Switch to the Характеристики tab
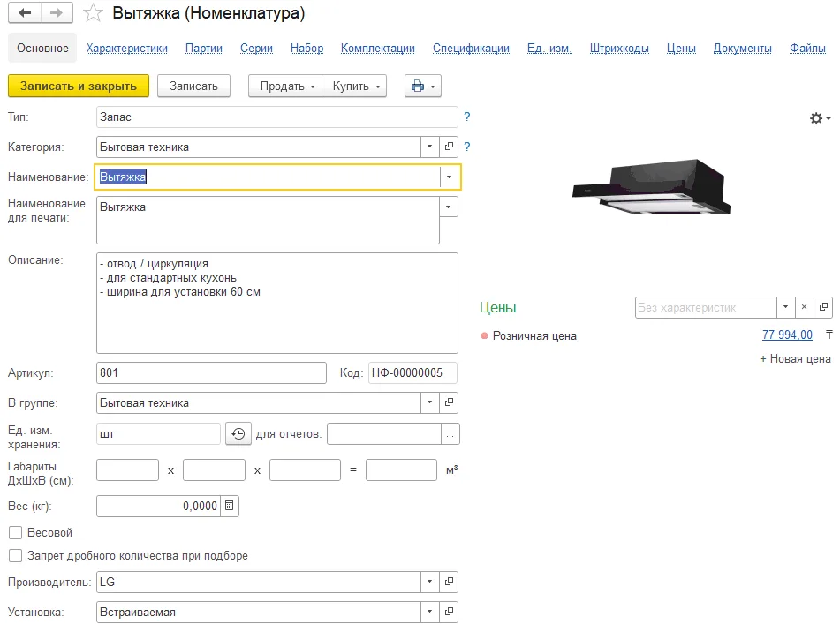Screen dimensions: 840x624 coord(127,49)
